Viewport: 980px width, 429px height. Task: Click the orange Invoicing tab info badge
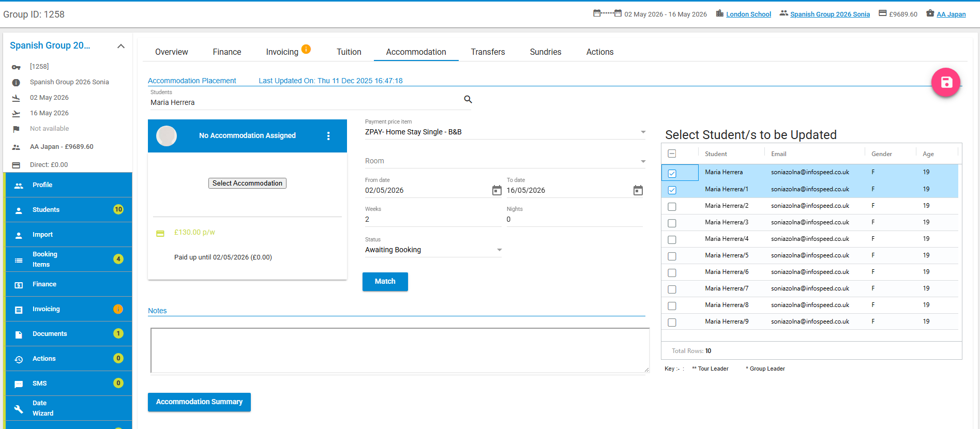point(306,49)
